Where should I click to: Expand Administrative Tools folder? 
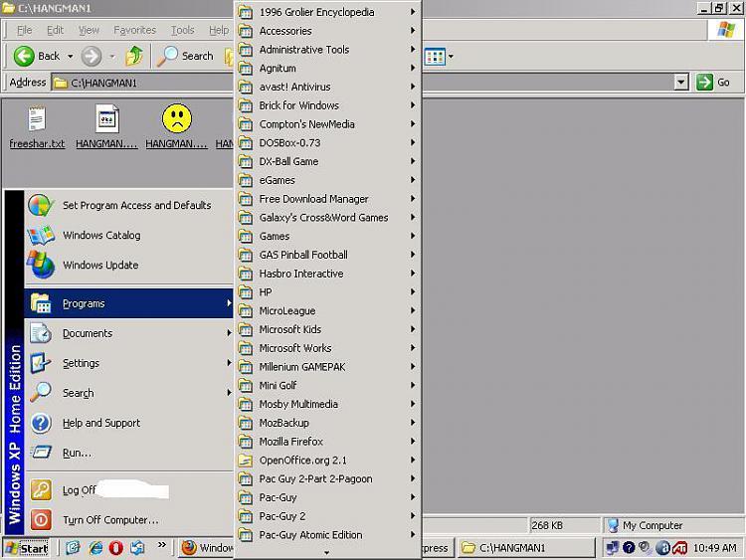tap(328, 50)
